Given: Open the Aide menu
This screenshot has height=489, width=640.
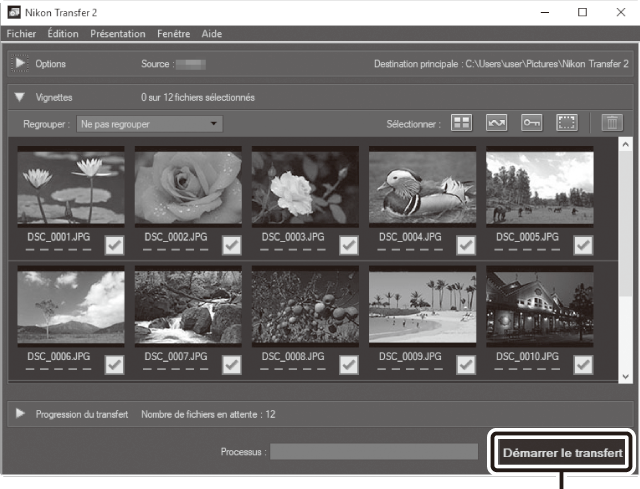Looking at the screenshot, I should point(211,33).
